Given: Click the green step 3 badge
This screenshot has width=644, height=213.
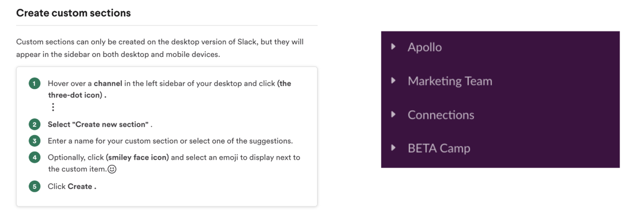Looking at the screenshot, I should (x=34, y=141).
